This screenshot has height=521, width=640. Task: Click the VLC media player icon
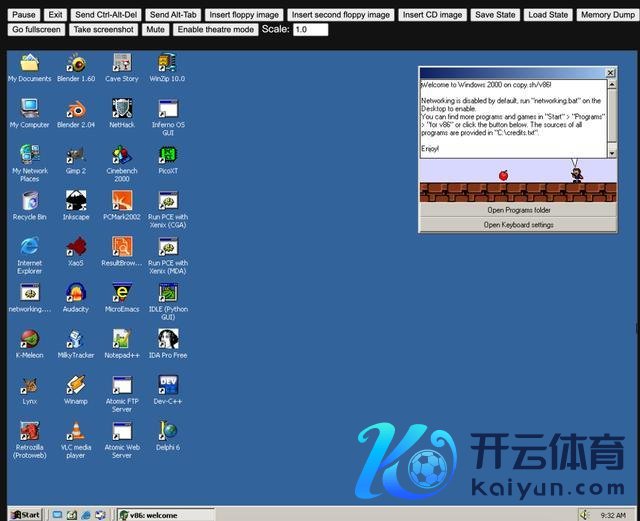pos(76,432)
